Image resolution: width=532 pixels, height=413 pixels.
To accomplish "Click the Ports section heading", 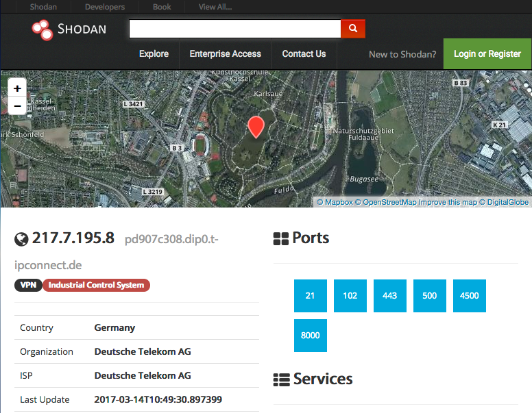I will (x=311, y=238).
